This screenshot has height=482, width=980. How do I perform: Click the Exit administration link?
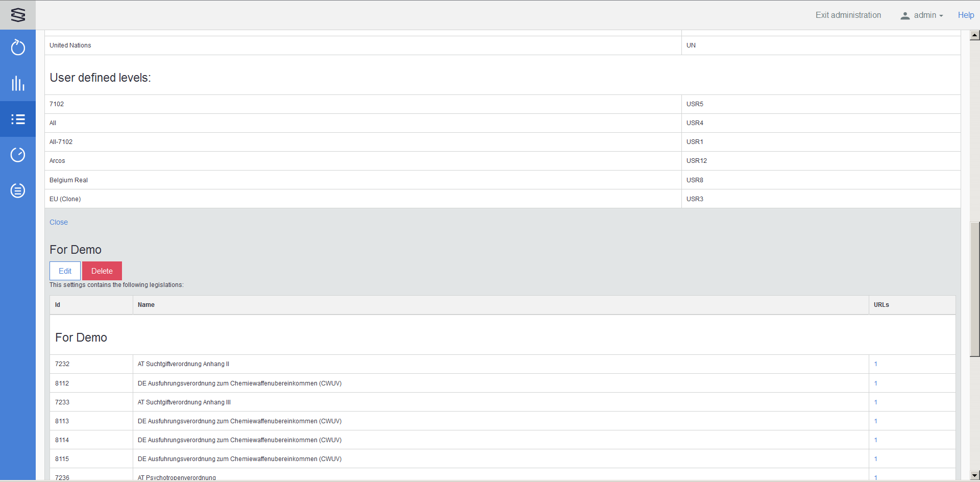848,15
